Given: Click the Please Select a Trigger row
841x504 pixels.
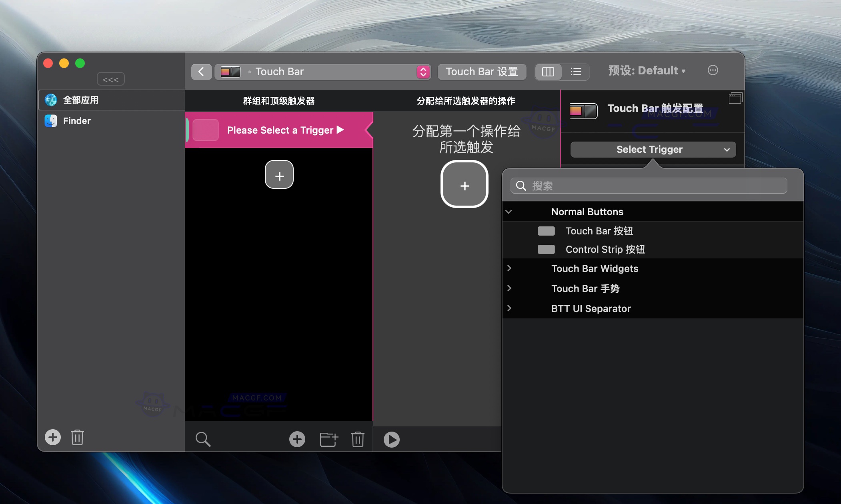Looking at the screenshot, I should (280, 130).
